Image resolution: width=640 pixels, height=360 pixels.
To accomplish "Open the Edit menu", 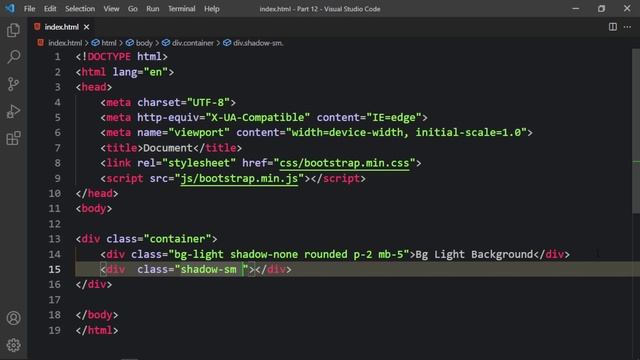I will [50, 9].
